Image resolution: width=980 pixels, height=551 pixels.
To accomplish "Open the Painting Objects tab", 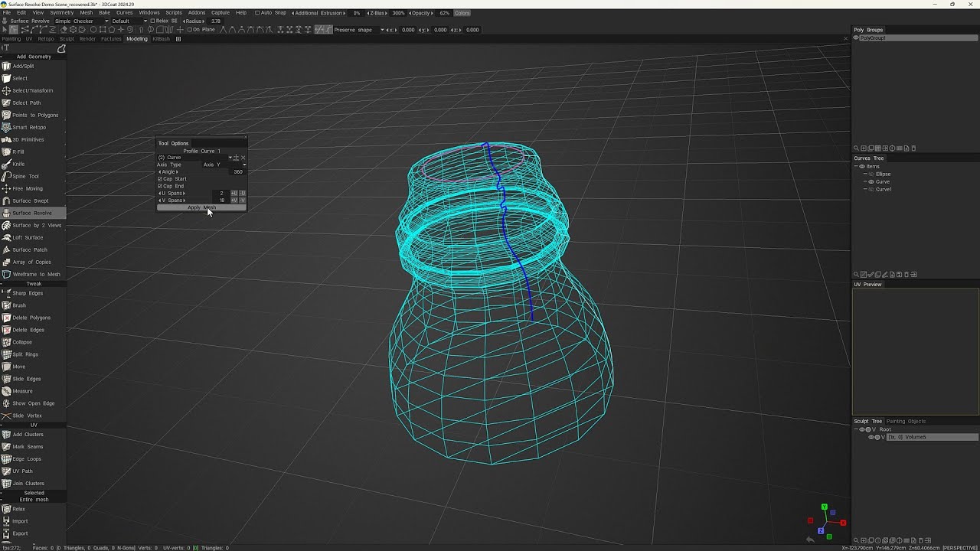I will (x=906, y=421).
